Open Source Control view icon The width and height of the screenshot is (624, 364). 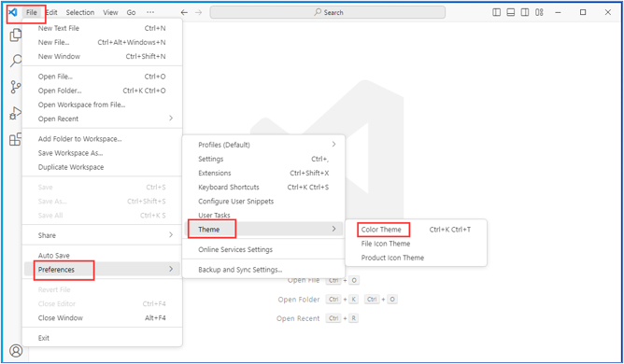(16, 87)
